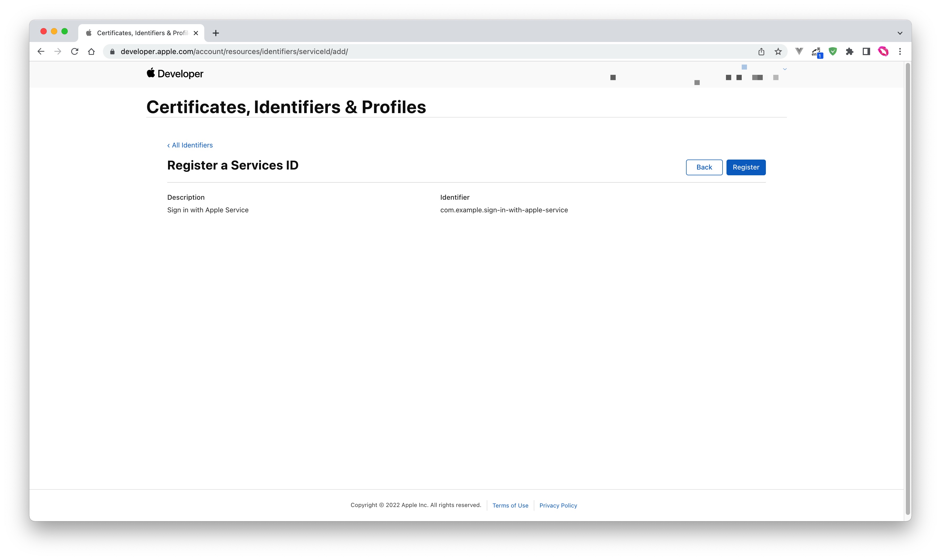Open the share page icon
This screenshot has height=560, width=941.
point(761,51)
